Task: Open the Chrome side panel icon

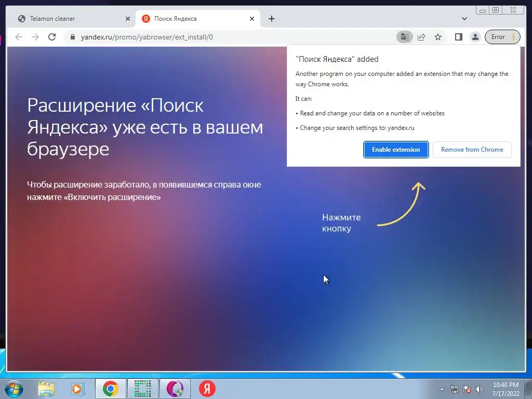Action: [459, 37]
